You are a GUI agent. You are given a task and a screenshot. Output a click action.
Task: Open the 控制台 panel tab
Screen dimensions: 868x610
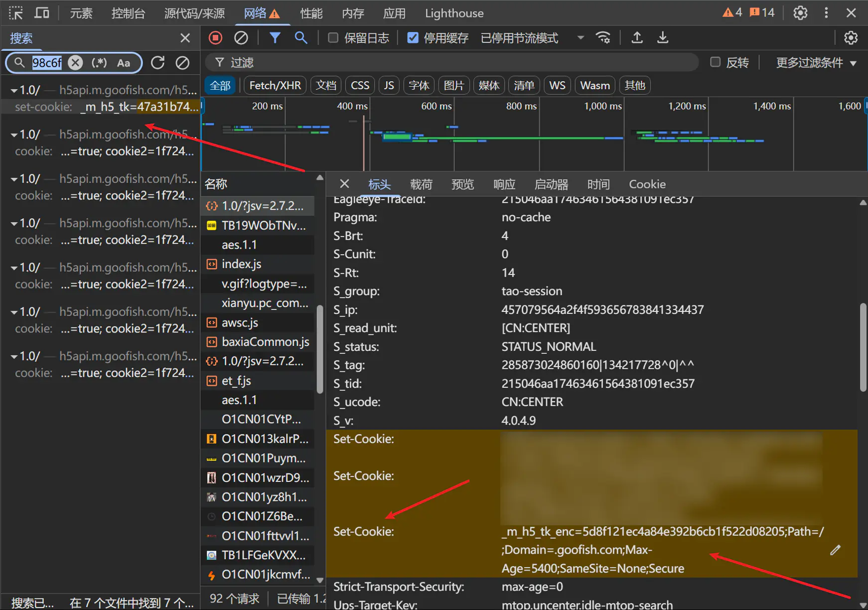tap(128, 13)
